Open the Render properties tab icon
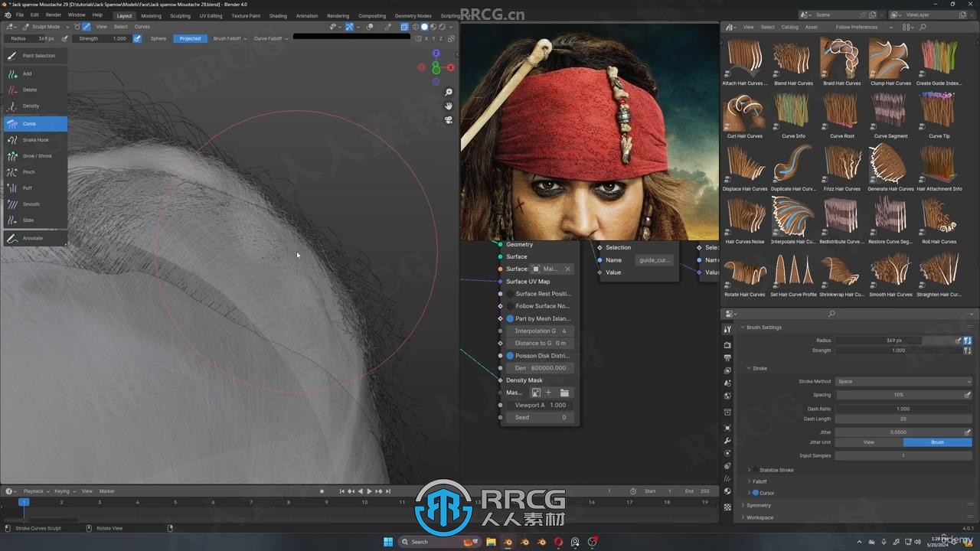980x551 pixels. [727, 345]
